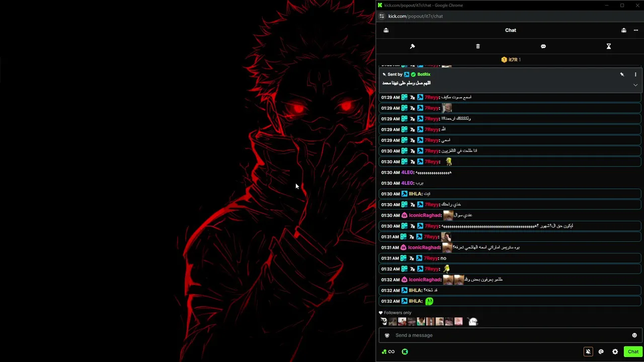Click 7Reyy's 'no' message text
Screen dimensions: 644x362
(443, 258)
